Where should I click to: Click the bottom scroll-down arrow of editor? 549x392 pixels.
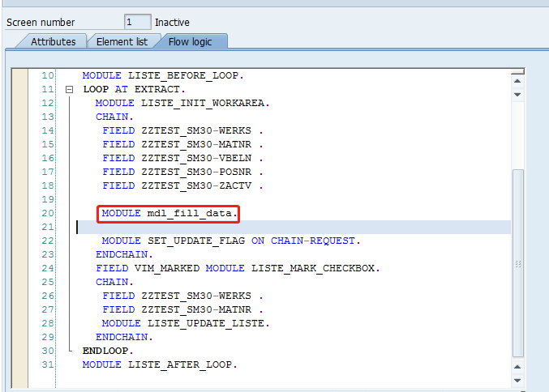pos(517,381)
